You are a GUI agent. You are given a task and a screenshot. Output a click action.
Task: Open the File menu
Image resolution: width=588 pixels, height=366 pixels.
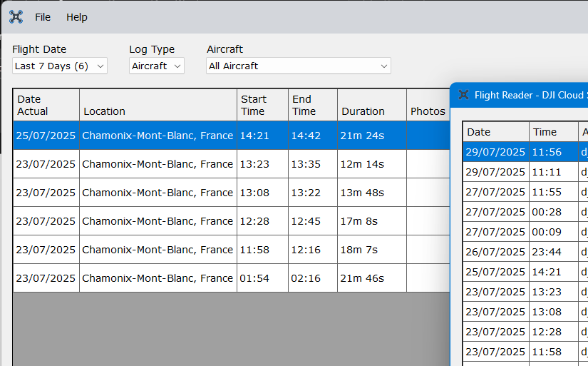pyautogui.click(x=43, y=17)
